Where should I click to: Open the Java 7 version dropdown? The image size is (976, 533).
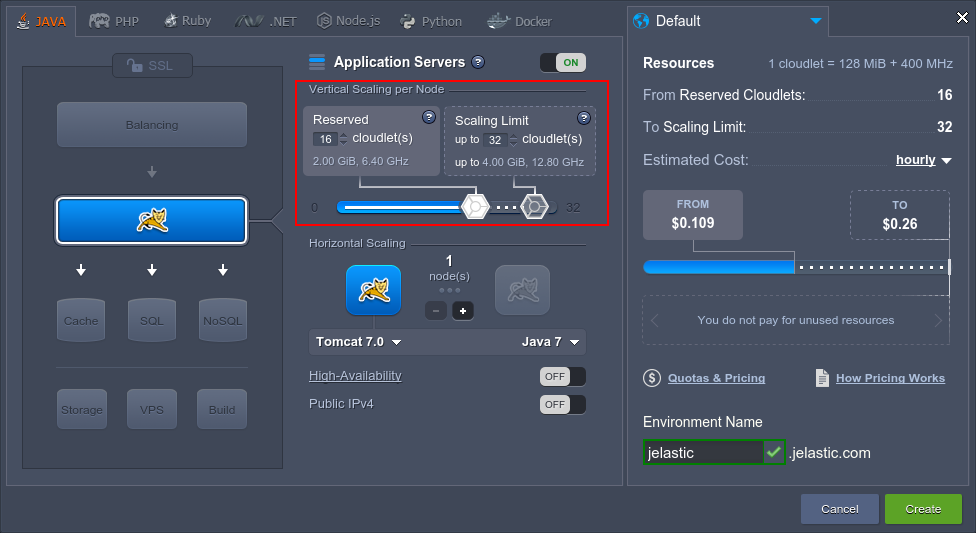[550, 342]
